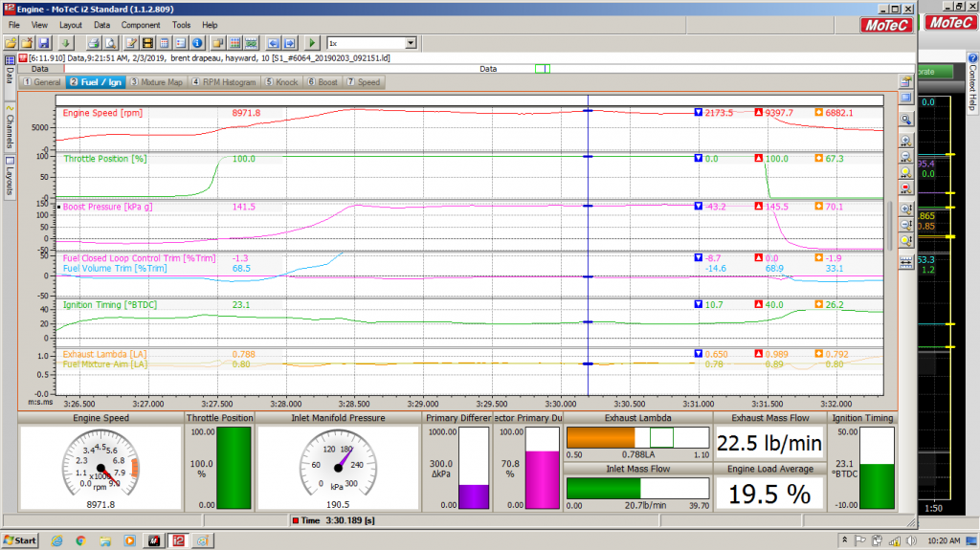The width and height of the screenshot is (980, 550).
Task: Toggle the maximum marker for Throttle Position
Action: 759,159
